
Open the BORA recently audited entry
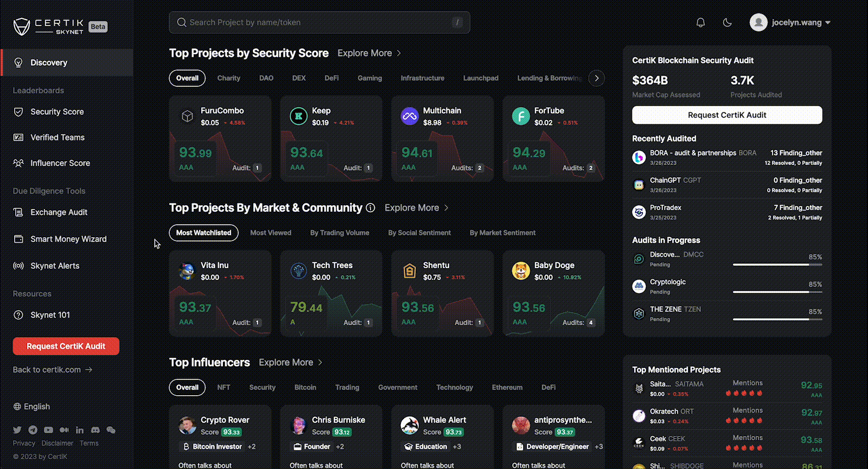point(727,157)
